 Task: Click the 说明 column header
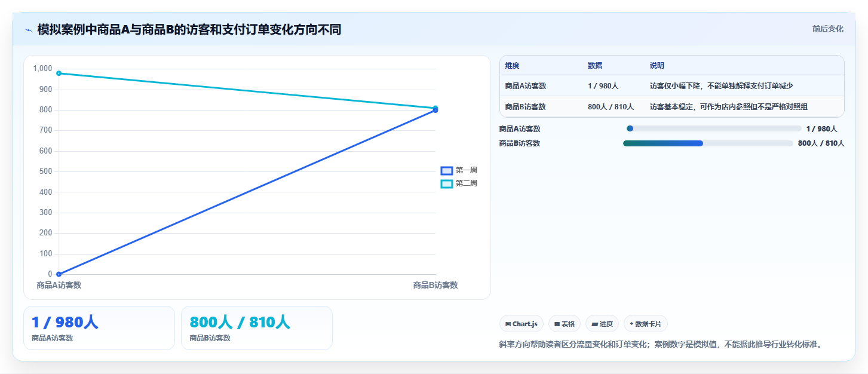[x=657, y=66]
